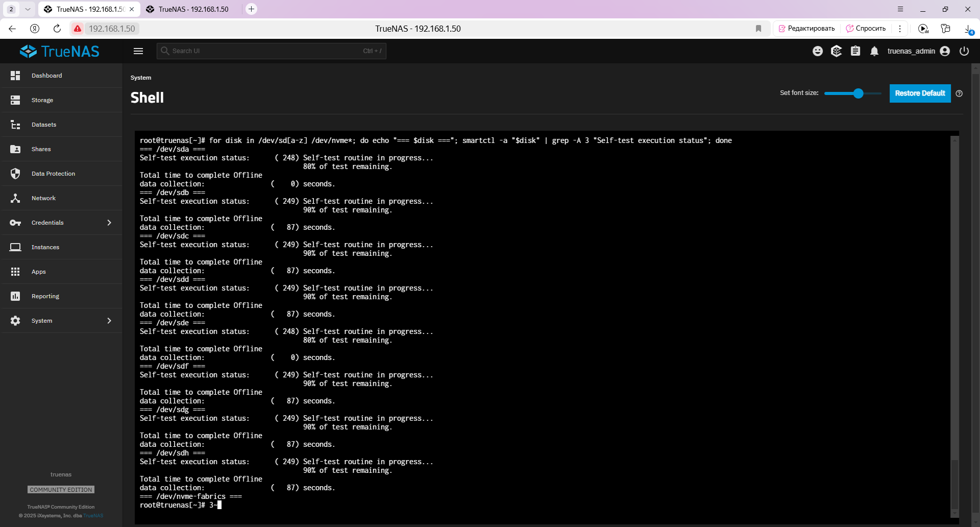Click the Reporting chart icon

[15, 296]
